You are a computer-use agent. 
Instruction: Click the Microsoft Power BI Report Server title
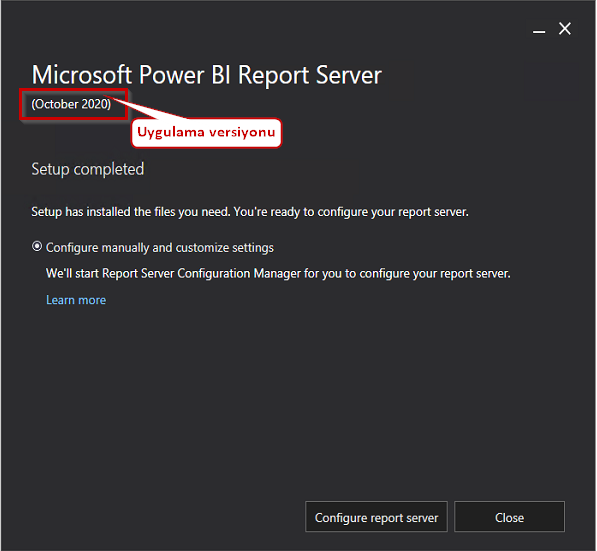pyautogui.click(x=206, y=75)
